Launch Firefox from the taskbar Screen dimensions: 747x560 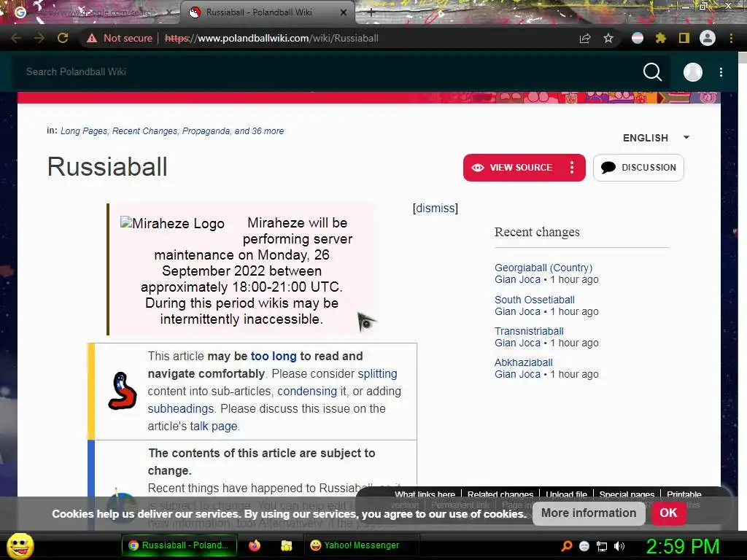coord(255,545)
